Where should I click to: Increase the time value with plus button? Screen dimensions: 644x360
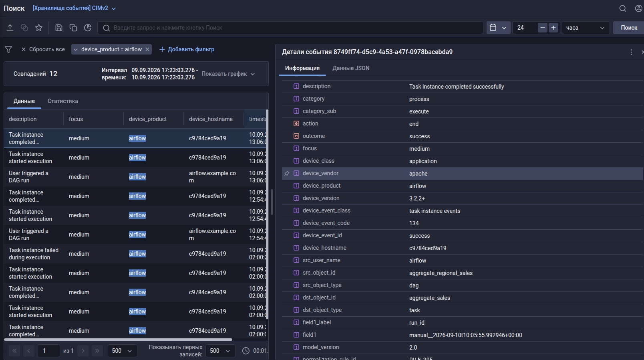tap(553, 28)
